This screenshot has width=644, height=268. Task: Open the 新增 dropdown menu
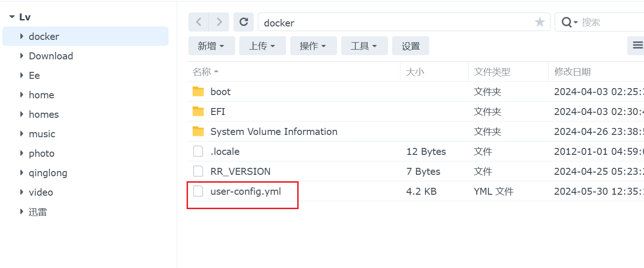(212, 46)
